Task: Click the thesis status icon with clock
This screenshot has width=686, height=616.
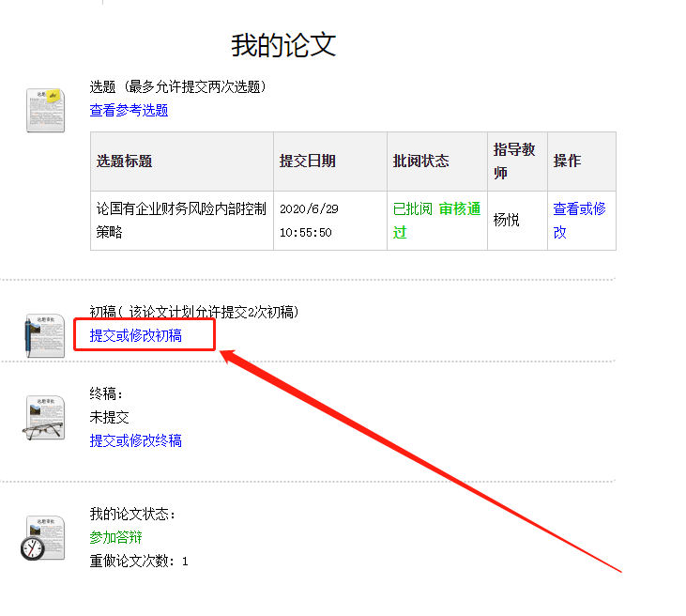Action: tap(43, 538)
